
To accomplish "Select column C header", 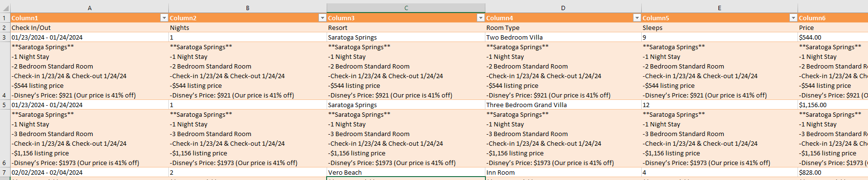I will 406,8.
